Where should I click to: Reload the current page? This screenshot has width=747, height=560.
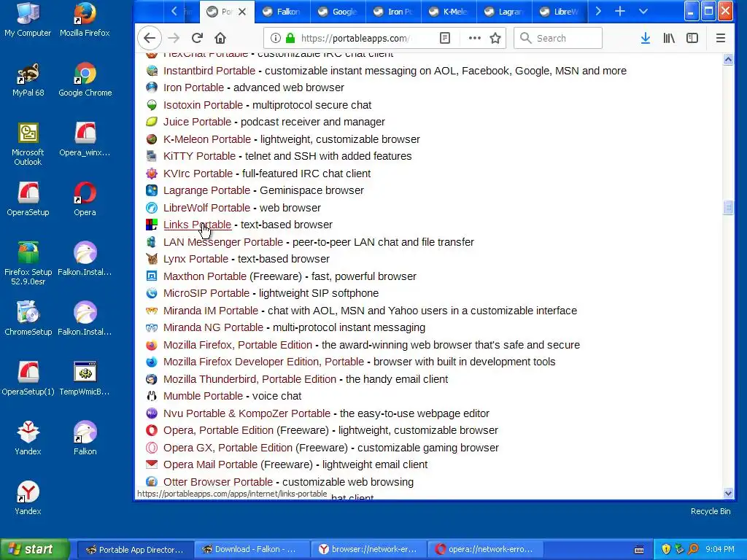[x=197, y=38]
